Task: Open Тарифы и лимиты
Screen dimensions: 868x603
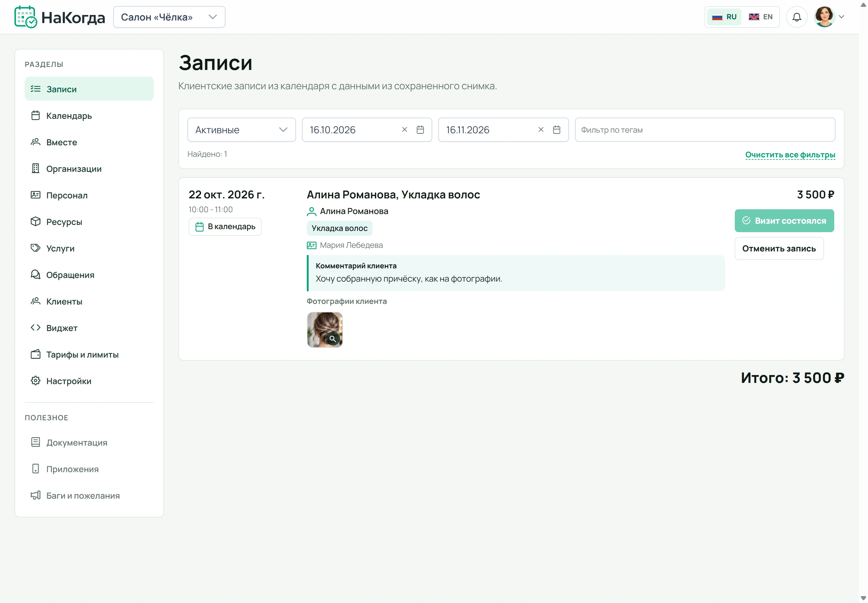Action: pyautogui.click(x=89, y=354)
